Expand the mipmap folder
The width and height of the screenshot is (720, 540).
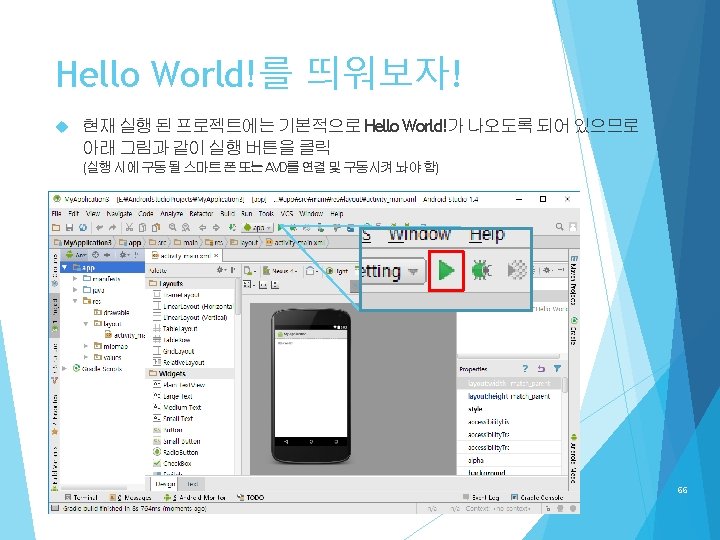(86, 346)
